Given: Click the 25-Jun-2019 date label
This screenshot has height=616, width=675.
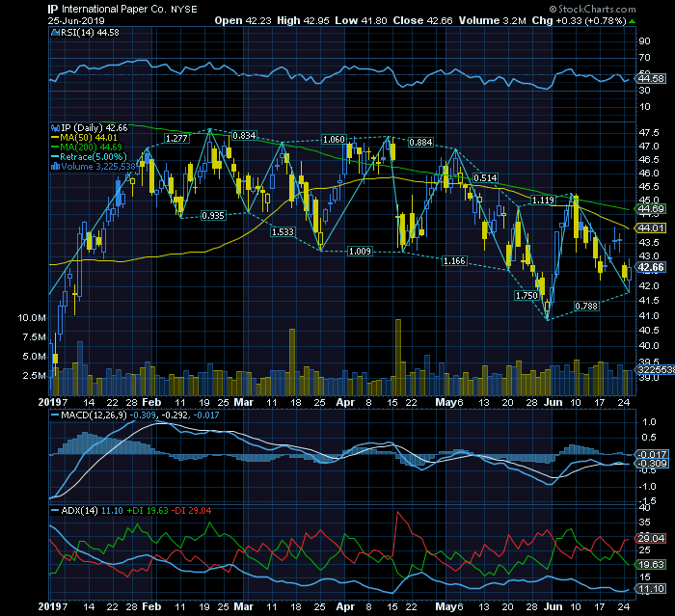Looking at the screenshot, I should 76,20.
